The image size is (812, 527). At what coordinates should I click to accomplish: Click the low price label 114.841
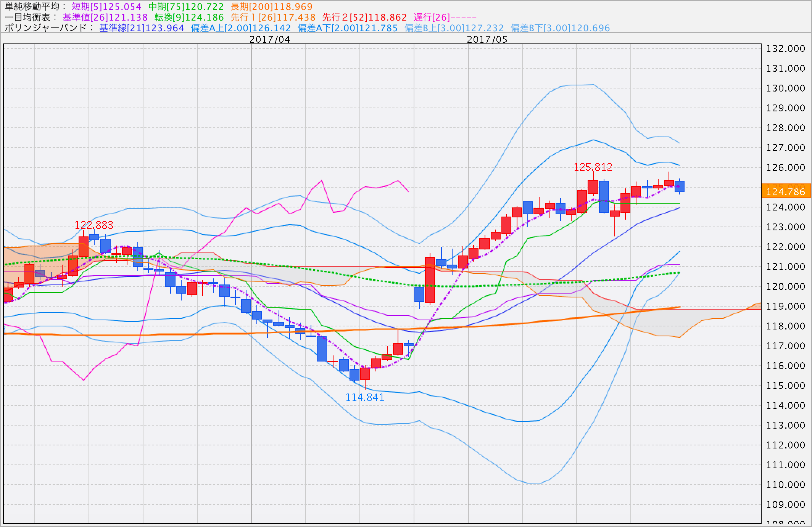pos(365,397)
